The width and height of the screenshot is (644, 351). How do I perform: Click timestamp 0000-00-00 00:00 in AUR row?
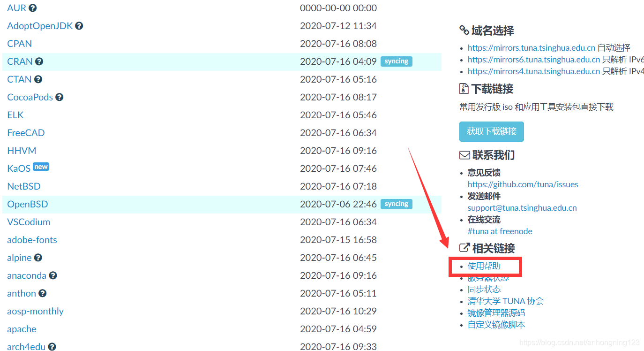[338, 8]
